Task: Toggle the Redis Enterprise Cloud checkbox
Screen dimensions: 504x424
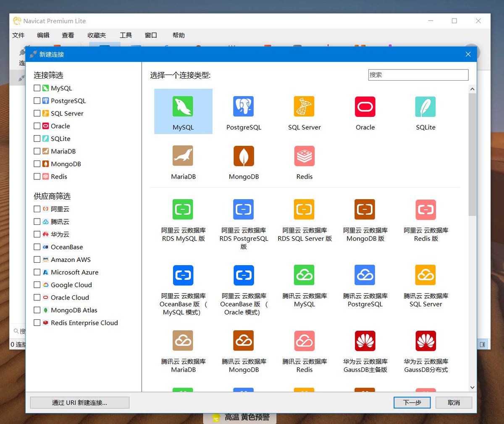Action: pyautogui.click(x=37, y=323)
